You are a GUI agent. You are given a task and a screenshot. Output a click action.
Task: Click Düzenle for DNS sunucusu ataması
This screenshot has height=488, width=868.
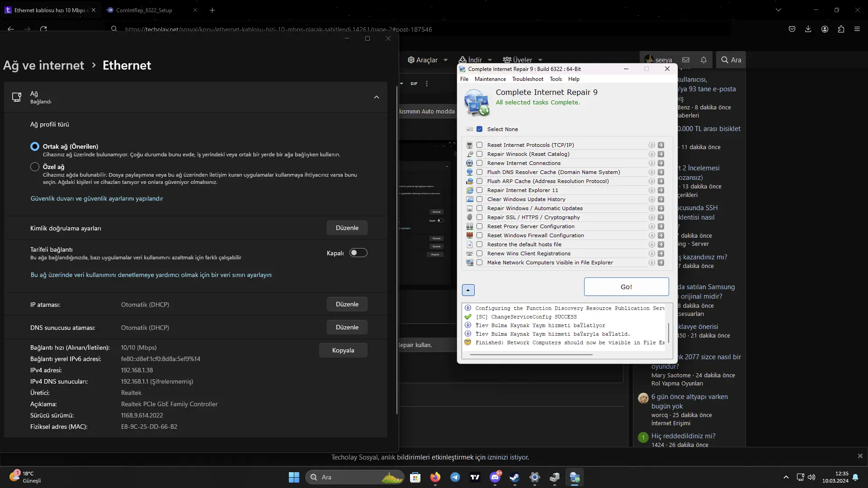point(347,328)
